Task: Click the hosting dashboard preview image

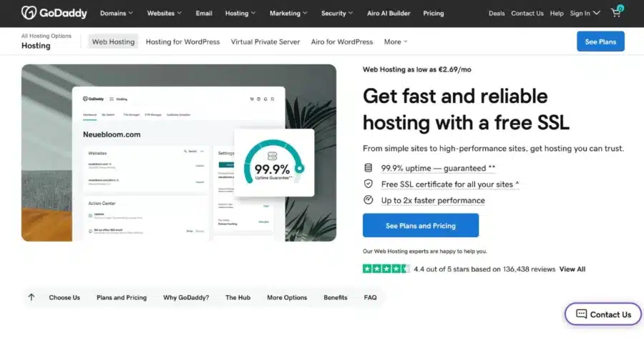Action: pyautogui.click(x=179, y=153)
